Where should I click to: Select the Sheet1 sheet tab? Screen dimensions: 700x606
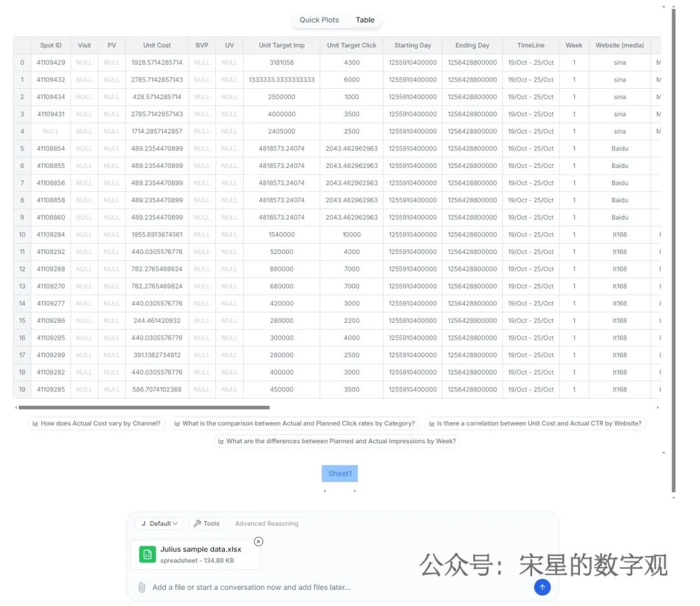point(340,474)
